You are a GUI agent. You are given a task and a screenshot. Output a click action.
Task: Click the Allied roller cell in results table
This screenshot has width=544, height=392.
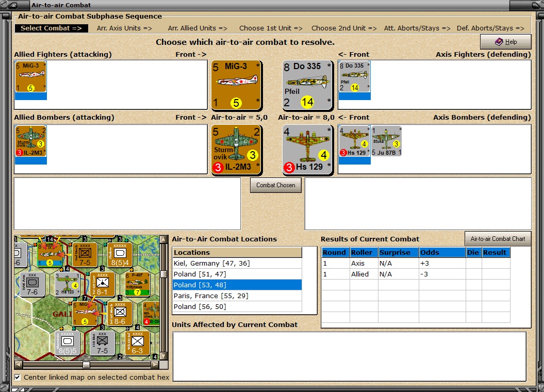(x=364, y=274)
